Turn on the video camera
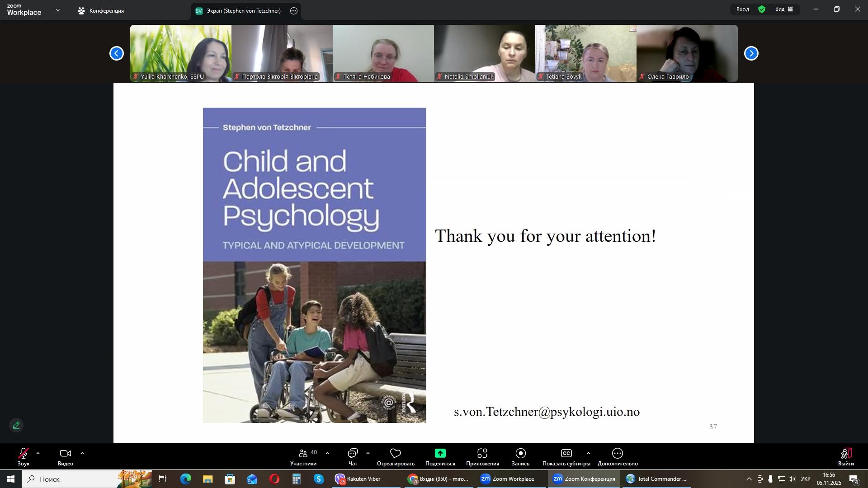The height and width of the screenshot is (488, 868). pos(66,454)
